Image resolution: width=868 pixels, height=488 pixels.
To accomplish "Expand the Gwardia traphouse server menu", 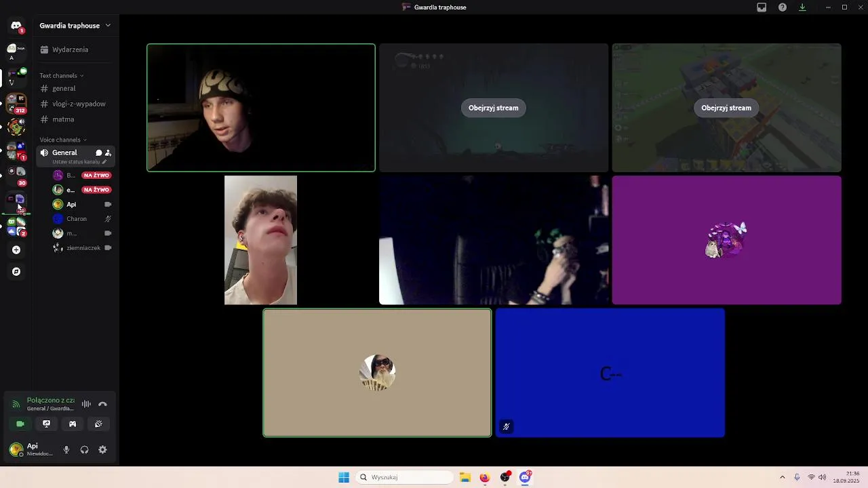I will pyautogui.click(x=75, y=26).
